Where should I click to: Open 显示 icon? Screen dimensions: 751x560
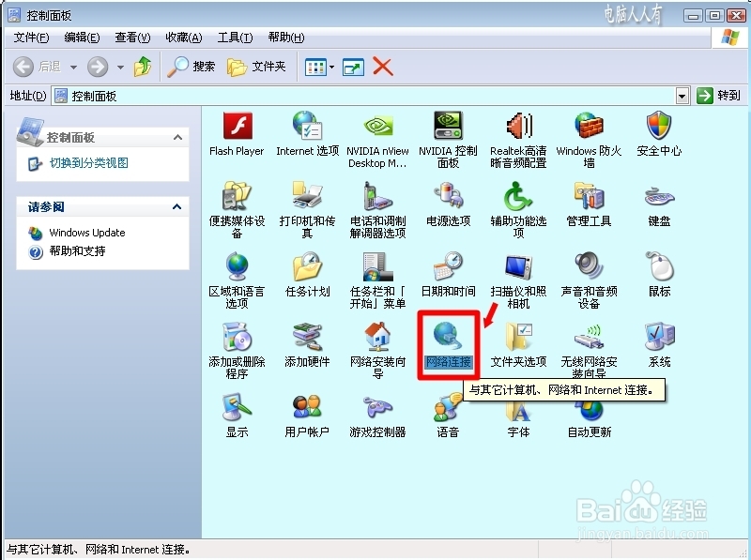click(238, 407)
